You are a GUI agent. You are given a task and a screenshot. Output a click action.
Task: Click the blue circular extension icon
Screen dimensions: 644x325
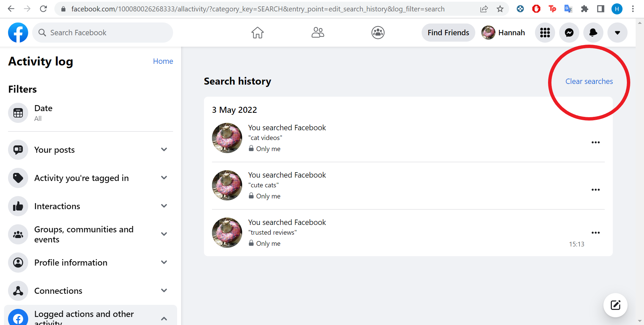[x=520, y=9]
